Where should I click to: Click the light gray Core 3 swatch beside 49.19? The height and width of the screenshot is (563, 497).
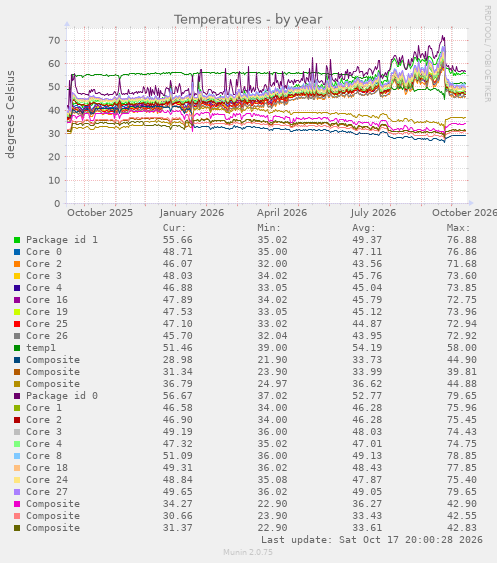17,432
